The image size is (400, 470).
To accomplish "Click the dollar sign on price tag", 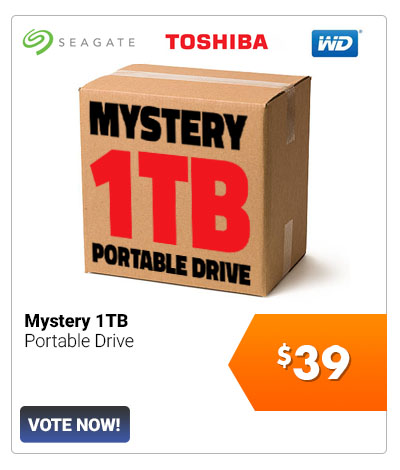I will [x=284, y=356].
